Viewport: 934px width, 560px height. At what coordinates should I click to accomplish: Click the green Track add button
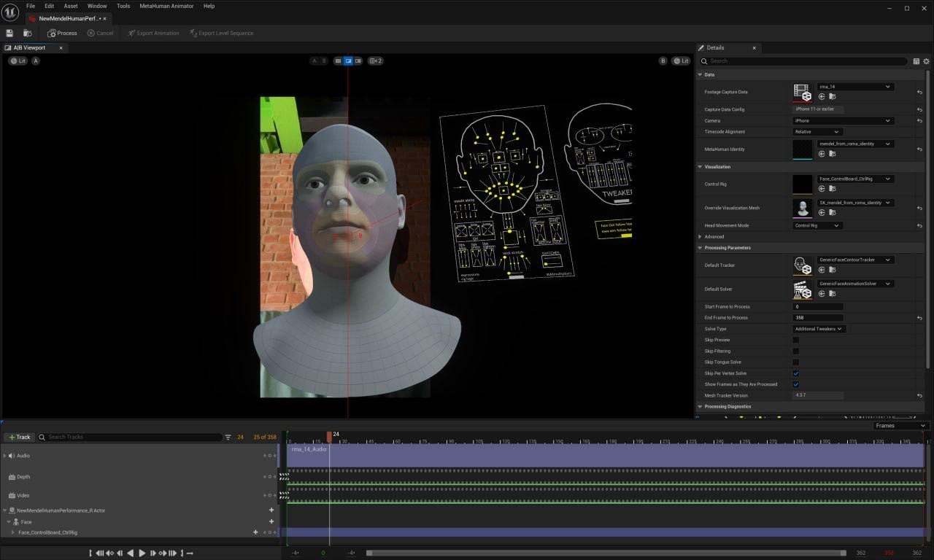click(x=19, y=437)
